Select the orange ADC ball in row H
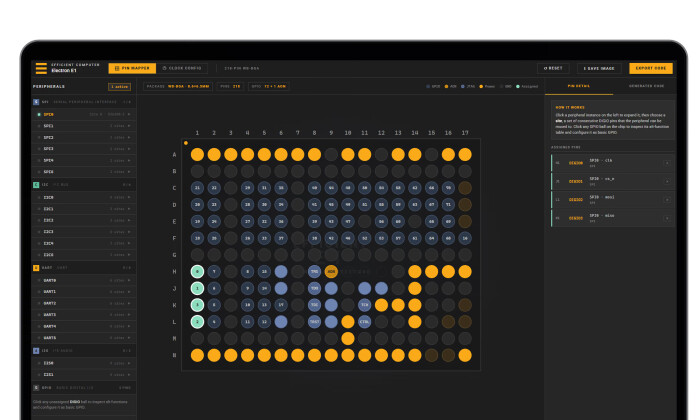700x420 pixels. [x=331, y=271]
